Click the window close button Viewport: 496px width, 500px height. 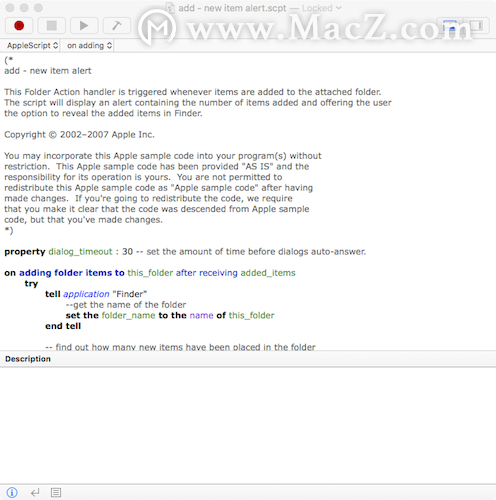pyautogui.click(x=10, y=8)
